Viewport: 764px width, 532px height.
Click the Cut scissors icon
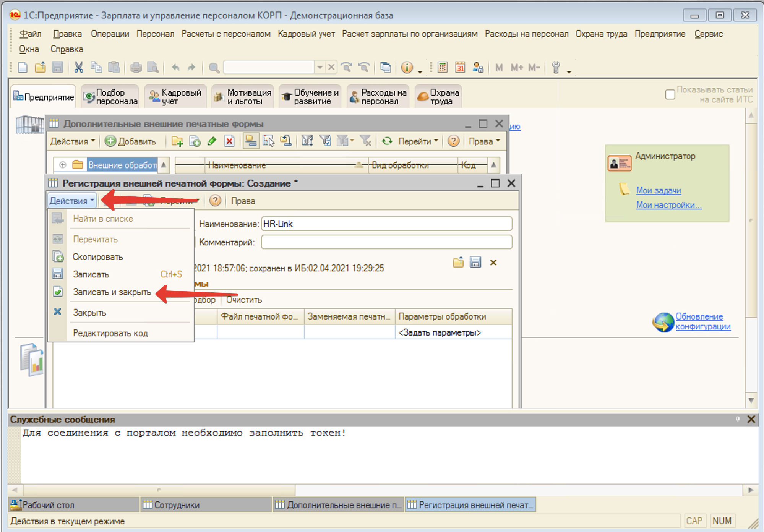pos(79,68)
